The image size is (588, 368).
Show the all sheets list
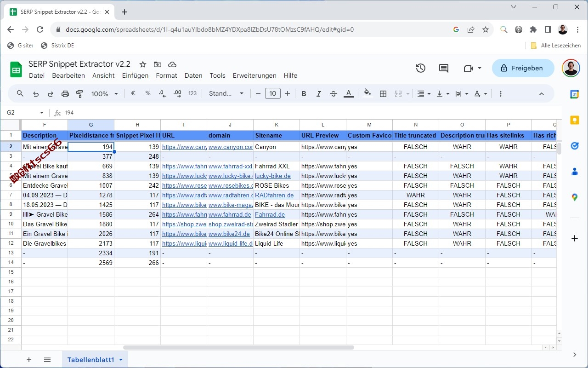tap(47, 360)
